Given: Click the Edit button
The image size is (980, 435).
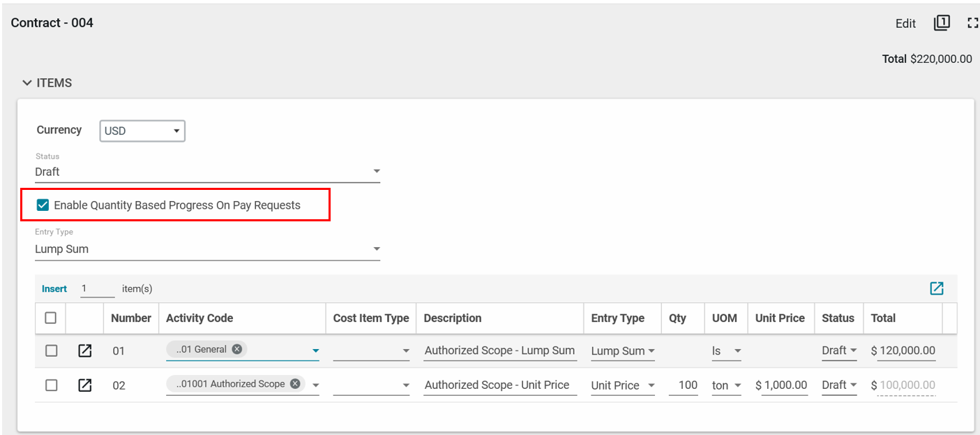Looking at the screenshot, I should (905, 24).
